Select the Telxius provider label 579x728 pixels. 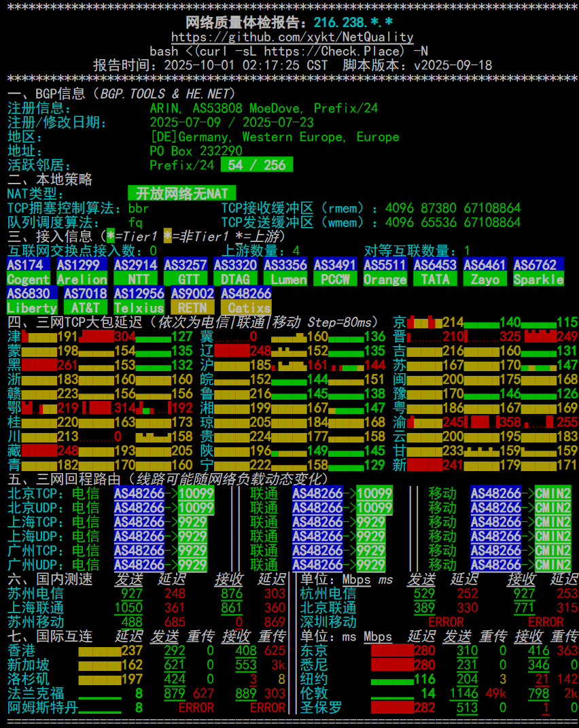(139, 308)
